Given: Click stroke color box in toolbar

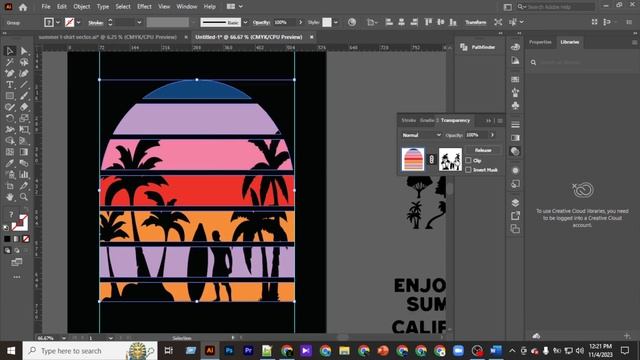Looking at the screenshot, I should (21, 222).
